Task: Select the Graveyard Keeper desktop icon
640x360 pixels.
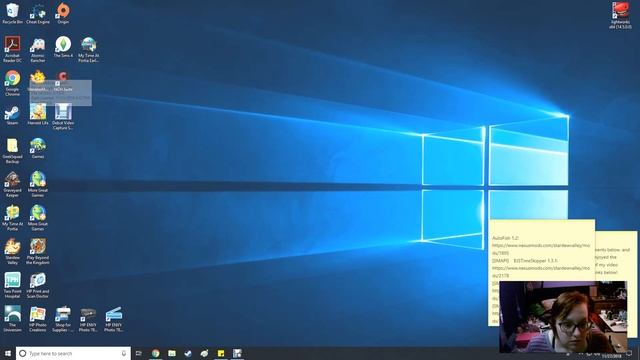Action: coord(12,184)
